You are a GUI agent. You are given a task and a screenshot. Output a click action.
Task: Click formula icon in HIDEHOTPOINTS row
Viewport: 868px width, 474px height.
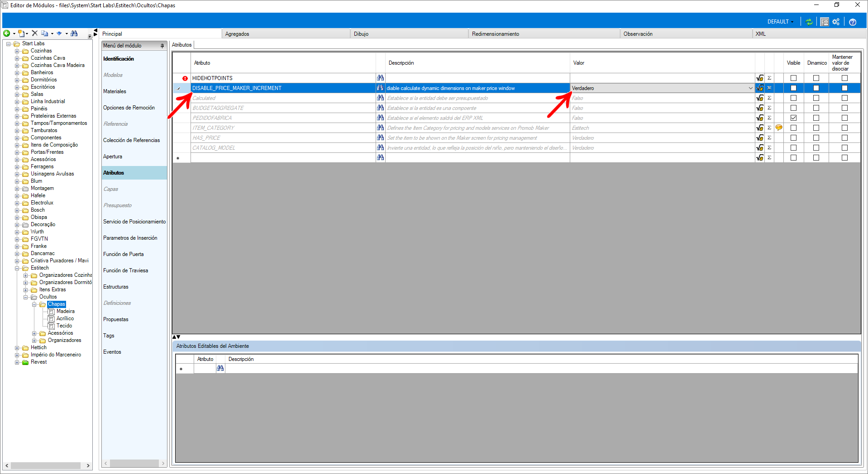tap(760, 78)
